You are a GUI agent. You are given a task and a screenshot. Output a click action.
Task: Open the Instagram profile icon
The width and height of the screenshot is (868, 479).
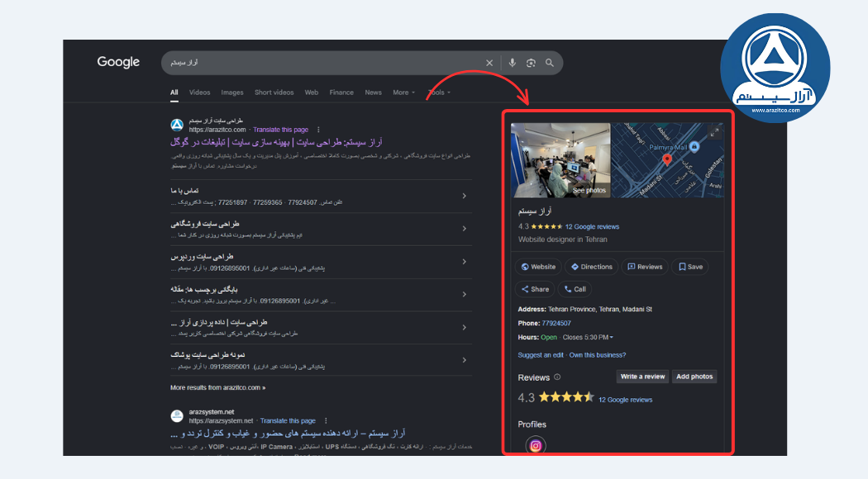click(x=536, y=445)
